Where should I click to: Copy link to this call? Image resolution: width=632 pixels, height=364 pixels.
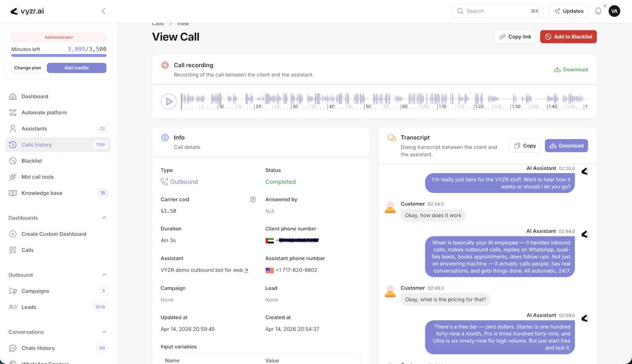click(x=515, y=37)
